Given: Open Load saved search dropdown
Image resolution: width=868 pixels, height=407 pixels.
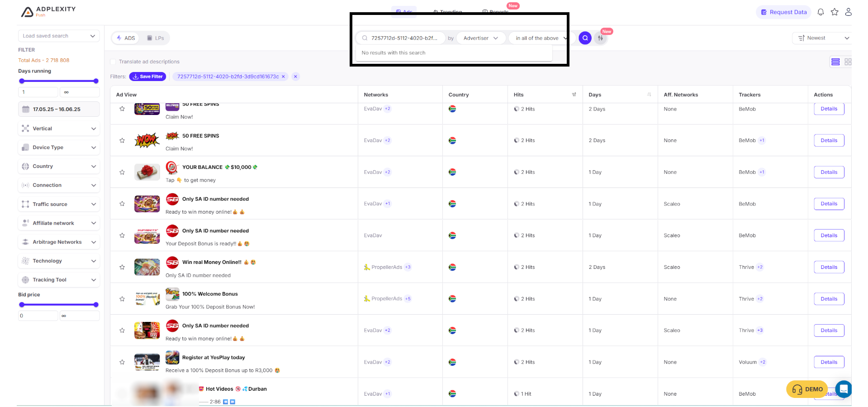Looking at the screenshot, I should click(59, 36).
